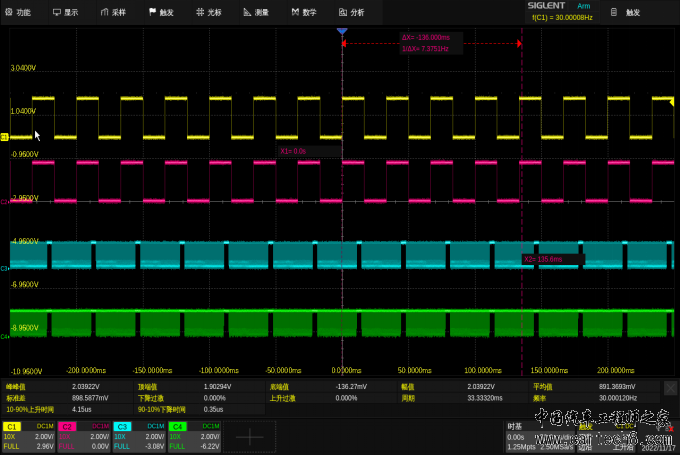Open the 显示 display menu
Screen dimensions: 681x455
(x=66, y=12)
